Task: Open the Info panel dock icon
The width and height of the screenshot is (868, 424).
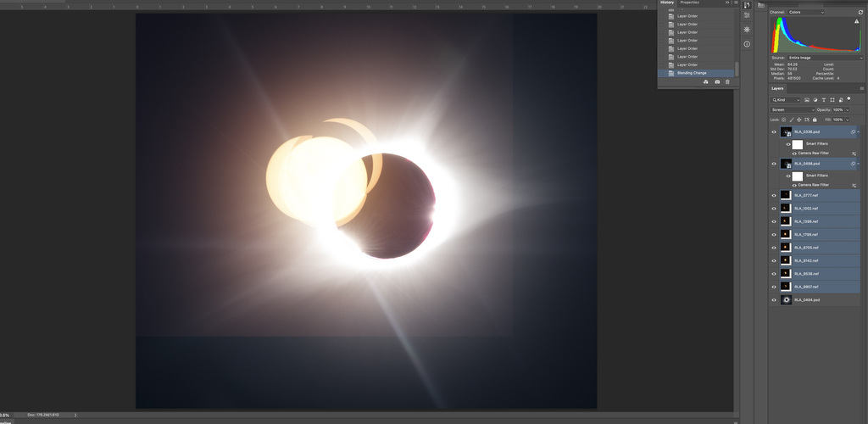Action: pos(747,44)
